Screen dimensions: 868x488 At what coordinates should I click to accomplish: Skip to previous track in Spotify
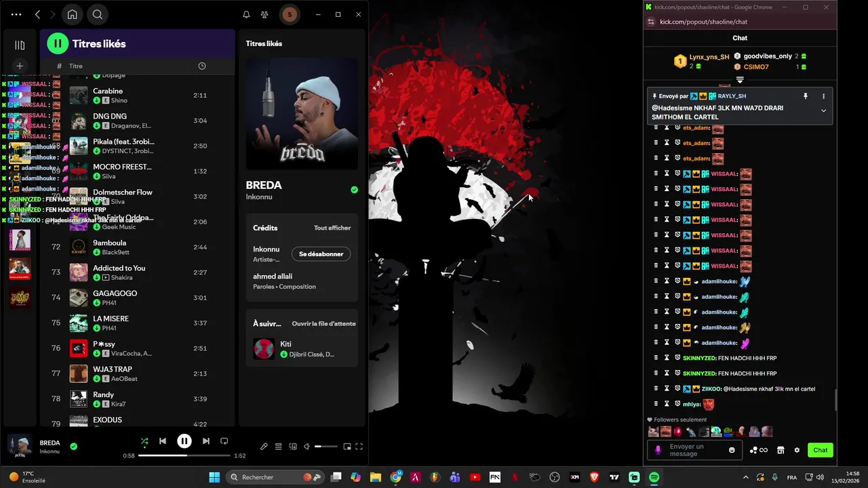[163, 441]
